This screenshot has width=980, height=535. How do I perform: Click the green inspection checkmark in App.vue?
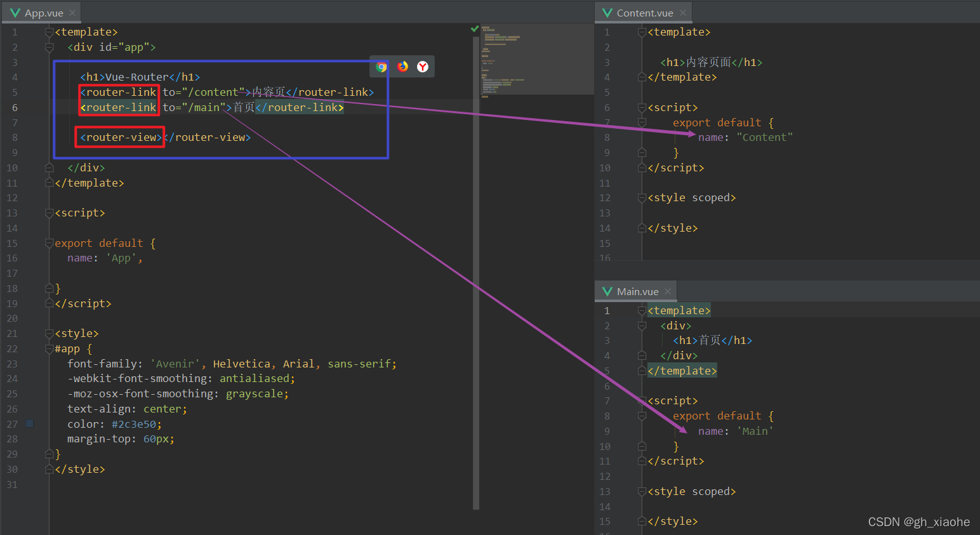[x=475, y=29]
